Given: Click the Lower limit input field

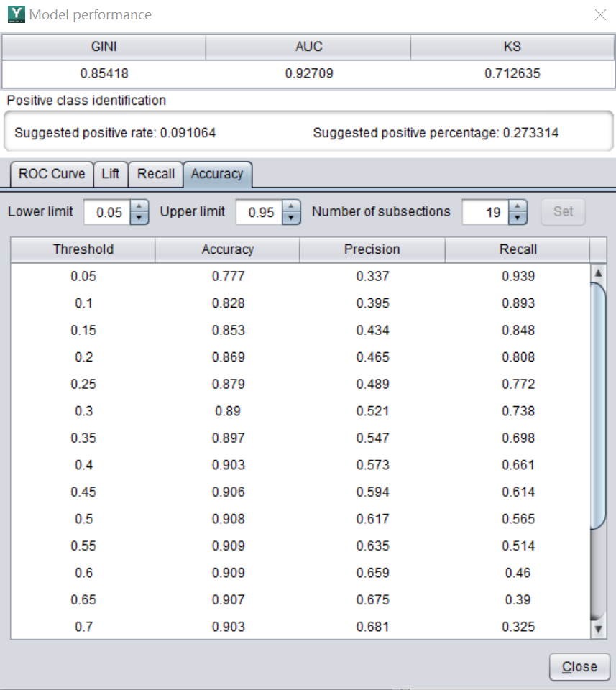Looking at the screenshot, I should tap(109, 212).
